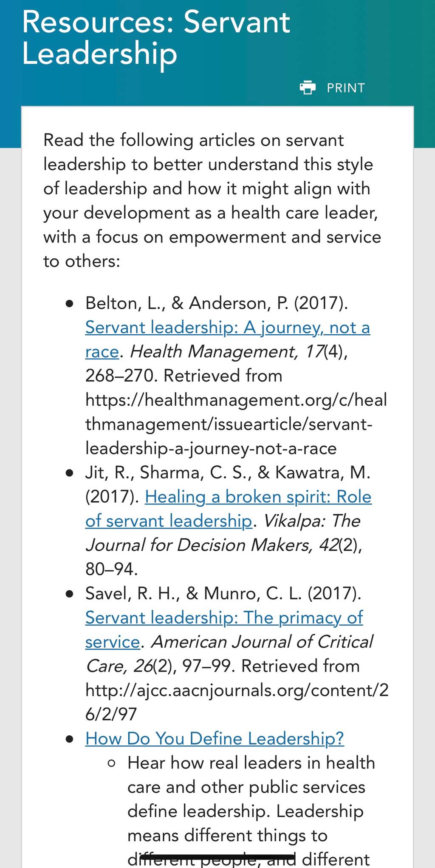
Task: Click the "service" link continuation text
Action: click(x=113, y=642)
